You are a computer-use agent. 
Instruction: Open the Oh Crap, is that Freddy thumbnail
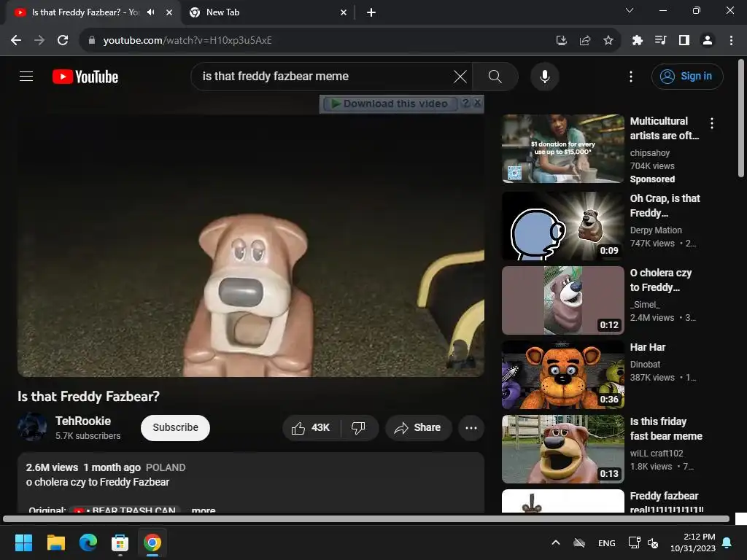pyautogui.click(x=562, y=226)
